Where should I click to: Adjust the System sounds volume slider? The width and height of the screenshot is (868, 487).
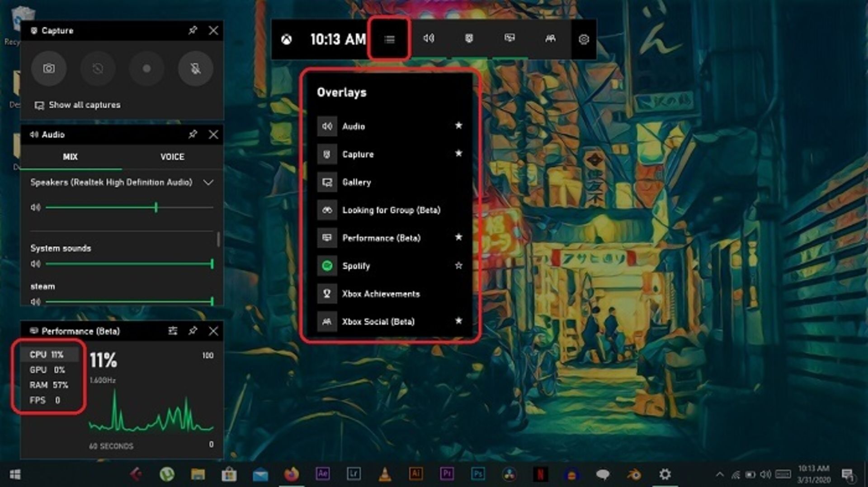pos(212,263)
